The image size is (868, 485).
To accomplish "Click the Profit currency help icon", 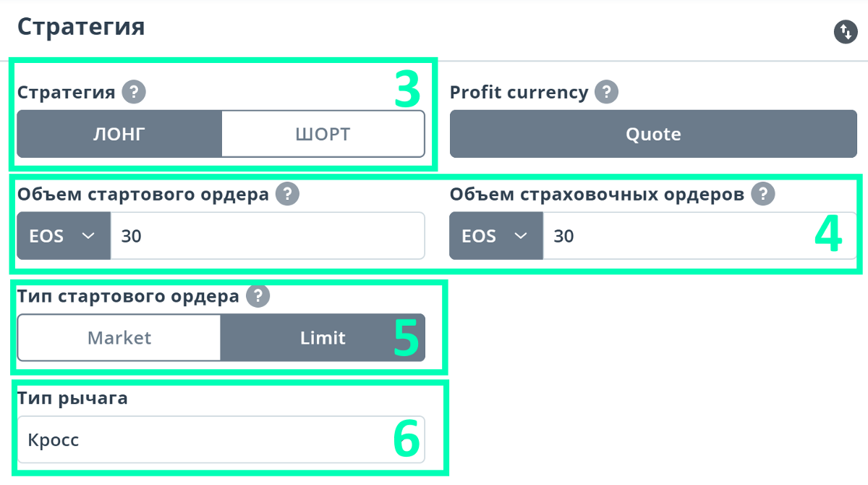I will [x=607, y=93].
